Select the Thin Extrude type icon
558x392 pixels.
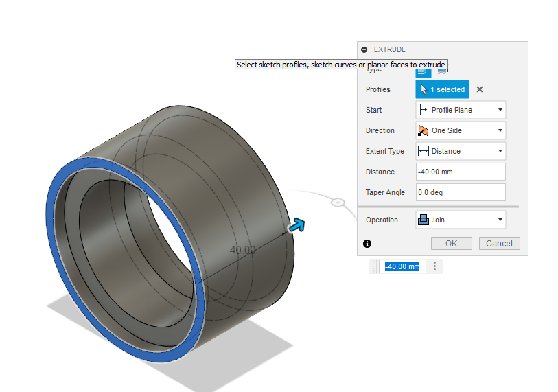coord(442,69)
